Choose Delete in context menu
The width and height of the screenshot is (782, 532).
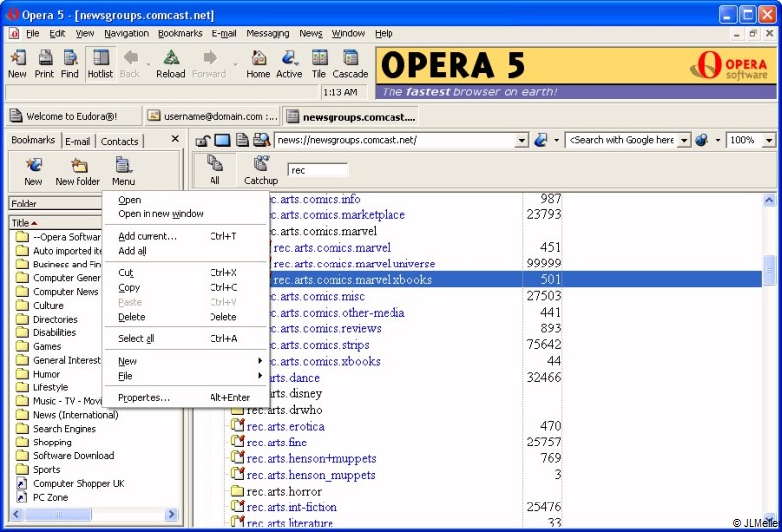pos(185,317)
